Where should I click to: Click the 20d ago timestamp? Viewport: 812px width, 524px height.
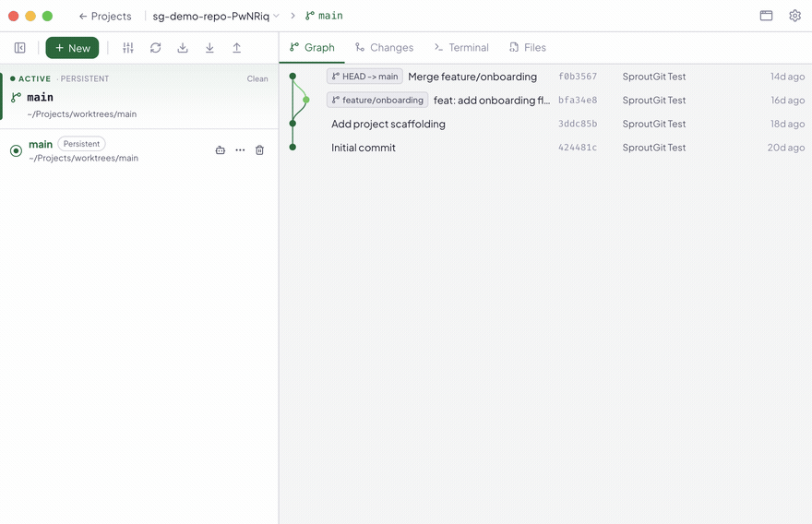(x=785, y=148)
